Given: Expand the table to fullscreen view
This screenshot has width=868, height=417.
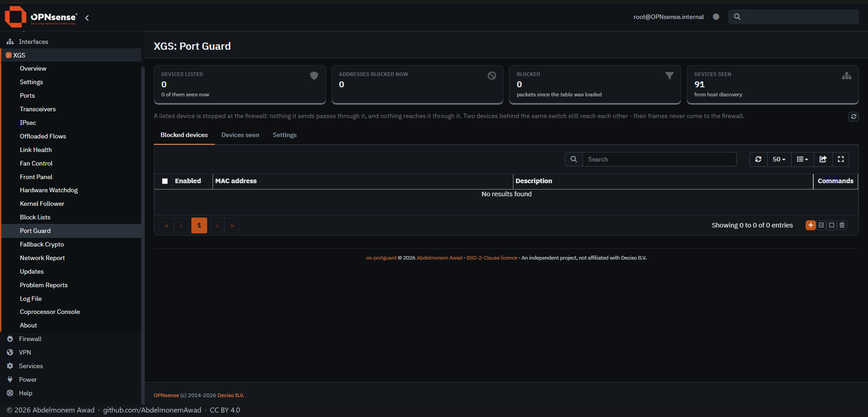Looking at the screenshot, I should pos(841,159).
